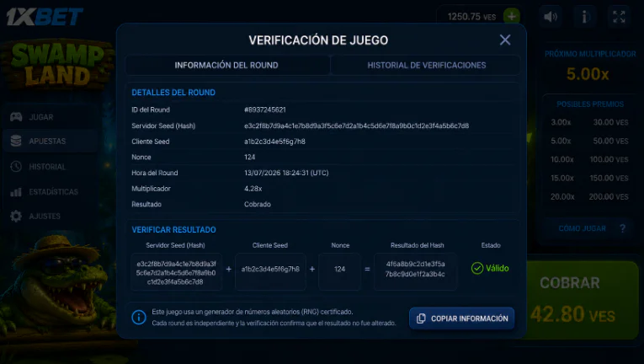
Task: Click the copy icon in Copiar Información
Action: pos(421,318)
